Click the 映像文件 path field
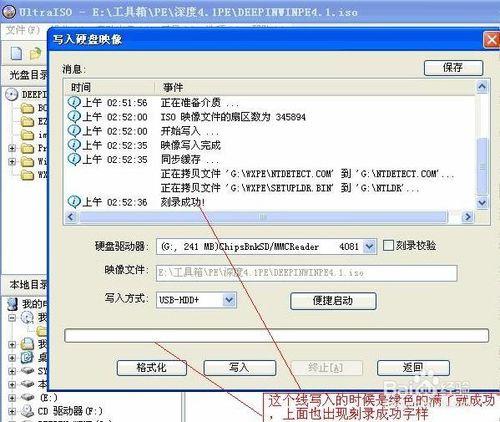Viewport: 500px width, 422px height. [306, 273]
